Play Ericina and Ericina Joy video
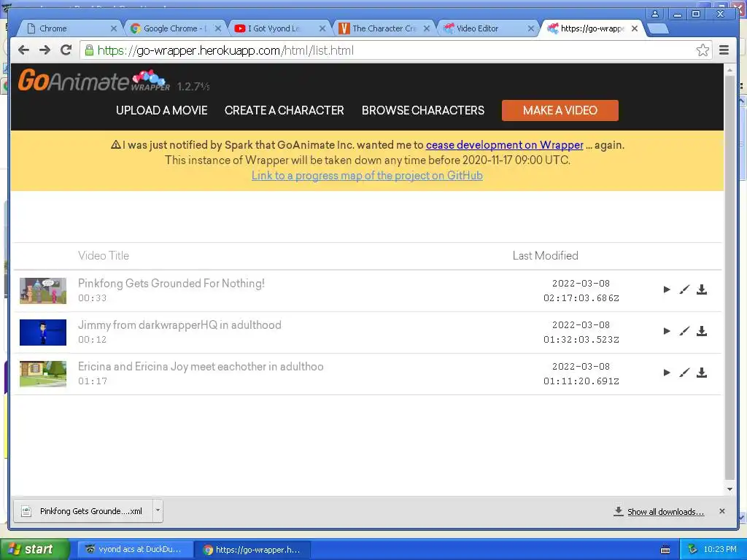747x560 pixels. [667, 373]
